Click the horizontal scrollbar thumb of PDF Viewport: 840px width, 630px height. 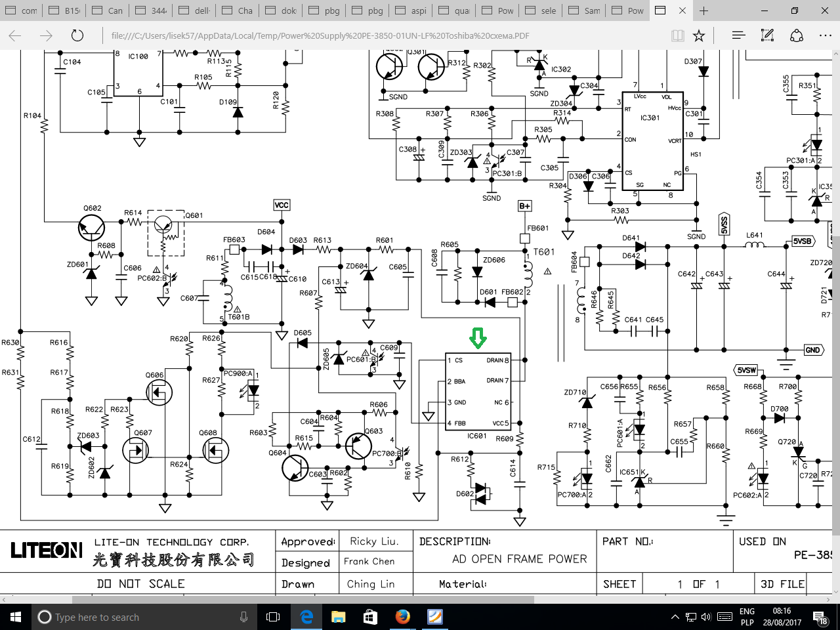[x=303, y=599]
